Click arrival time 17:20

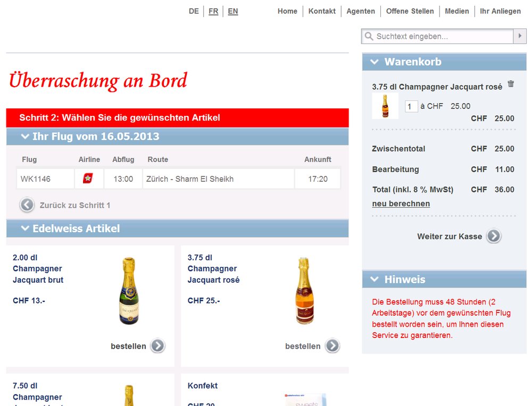click(x=318, y=179)
